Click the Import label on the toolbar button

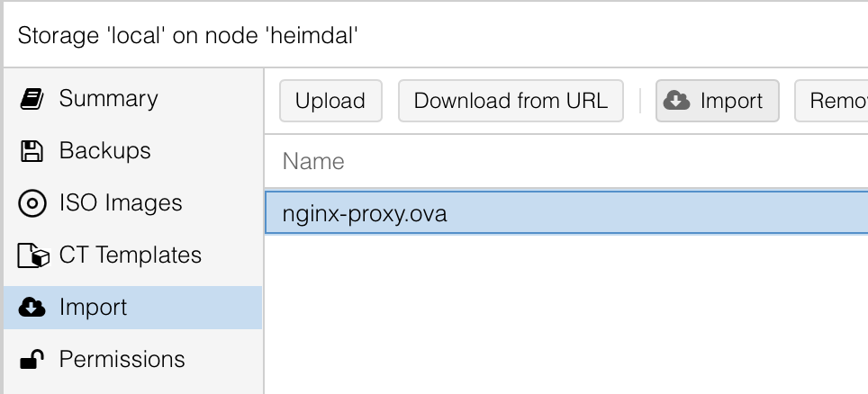[731, 101]
